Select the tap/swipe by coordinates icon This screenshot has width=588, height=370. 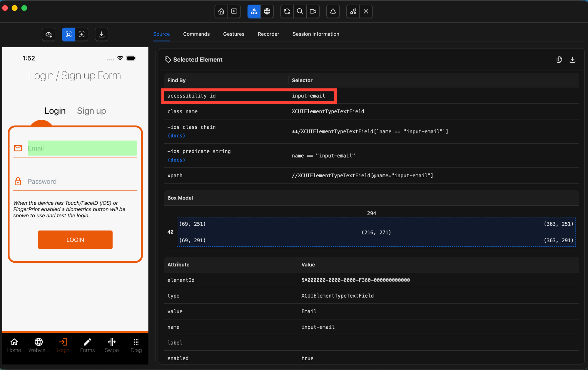click(82, 34)
